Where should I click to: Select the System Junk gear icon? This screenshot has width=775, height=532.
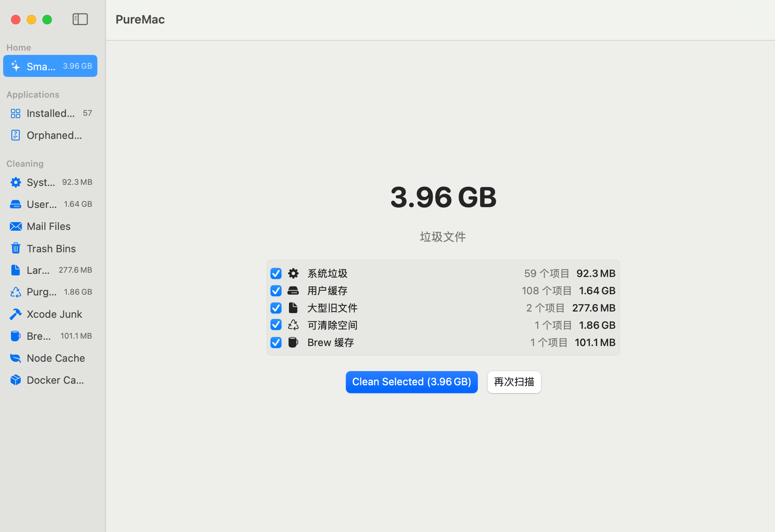(16, 182)
